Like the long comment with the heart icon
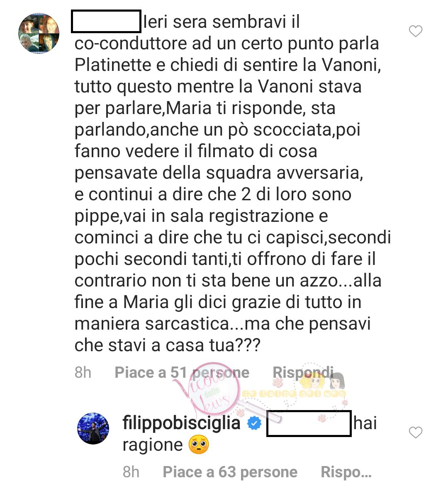448x493 pixels. (x=416, y=31)
